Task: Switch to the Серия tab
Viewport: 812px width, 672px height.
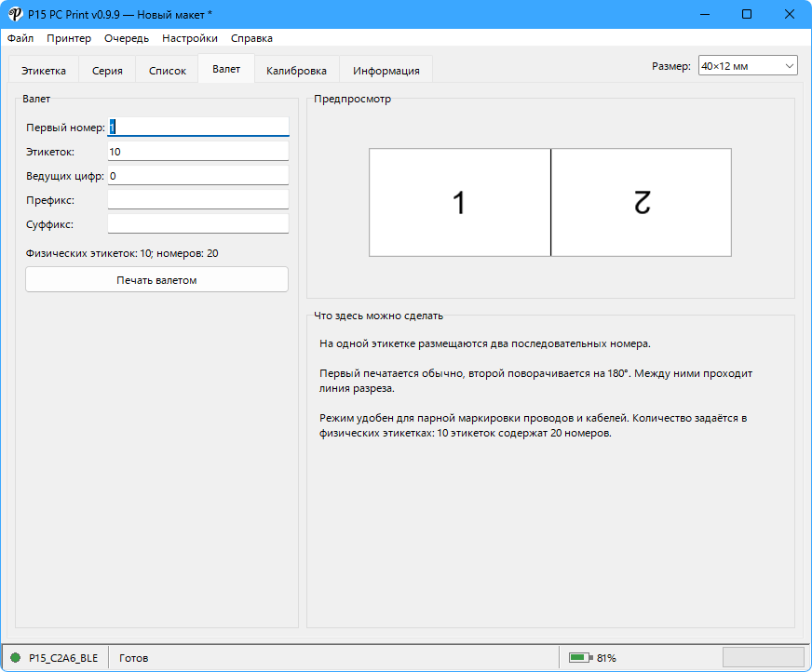Action: pyautogui.click(x=107, y=71)
